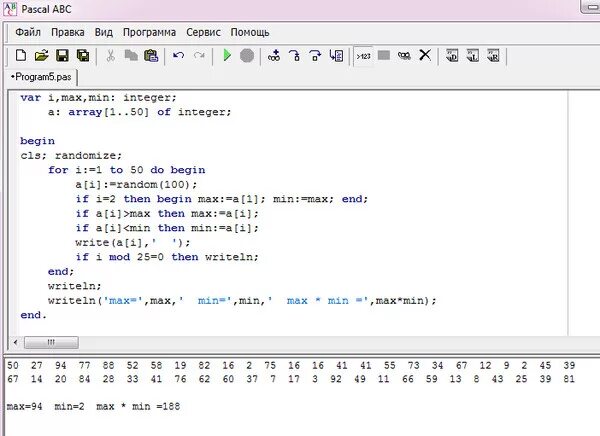Click the 'max * min =188' output text
The height and width of the screenshot is (436, 600).
tap(138, 406)
